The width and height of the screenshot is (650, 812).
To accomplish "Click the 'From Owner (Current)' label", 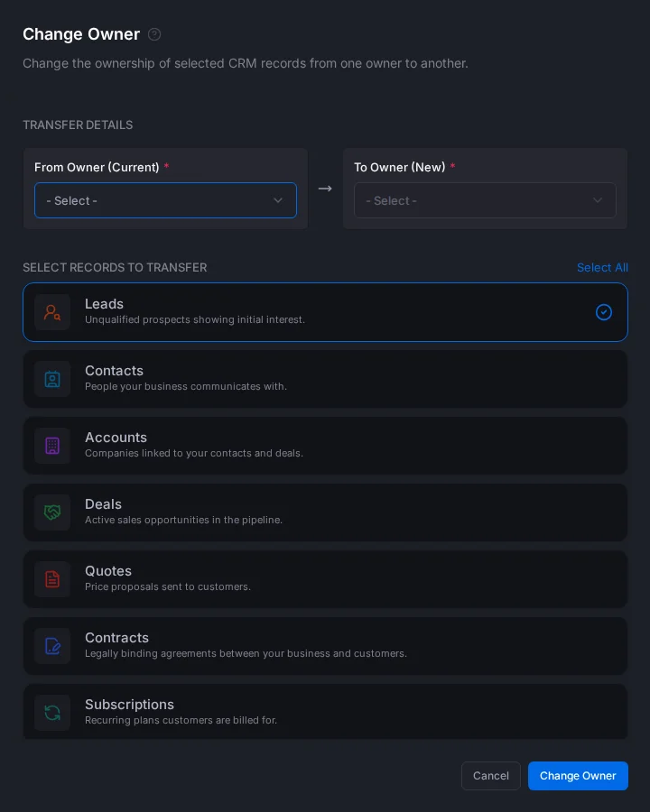I will [x=97, y=167].
